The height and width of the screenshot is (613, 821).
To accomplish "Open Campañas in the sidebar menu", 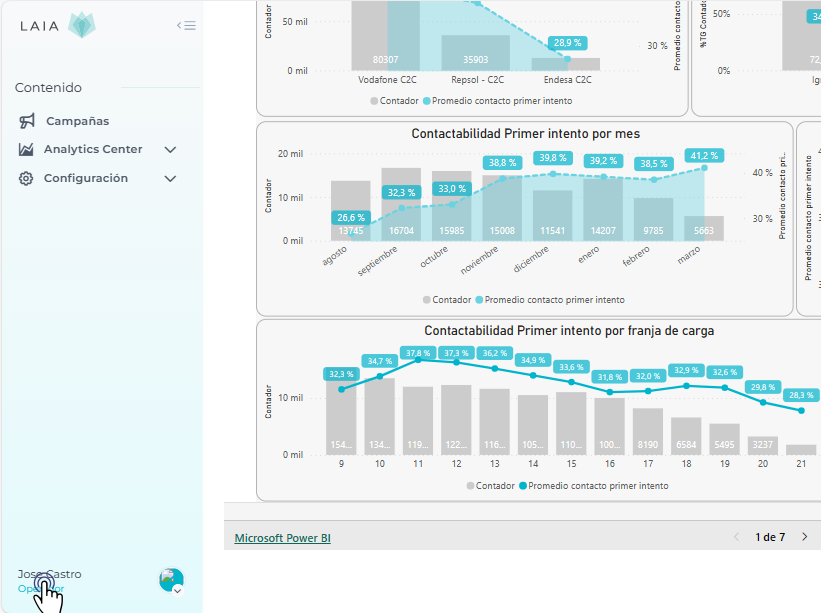I will pyautogui.click(x=77, y=121).
